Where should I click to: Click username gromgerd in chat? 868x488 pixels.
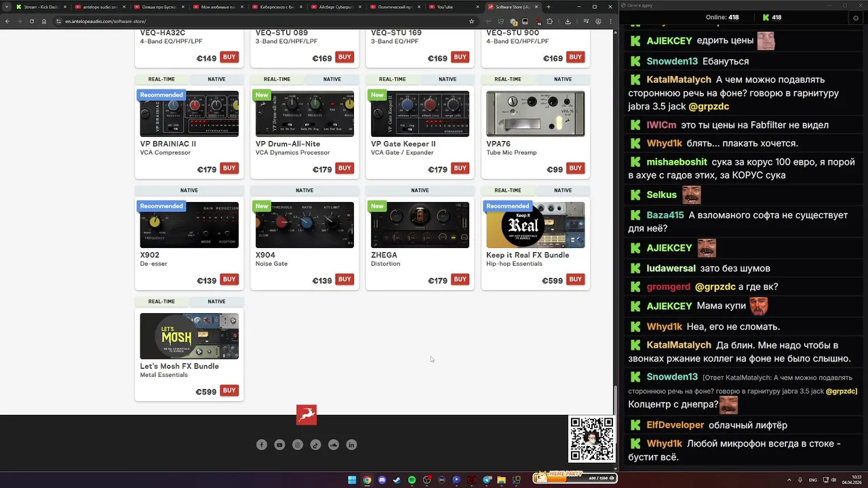669,287
